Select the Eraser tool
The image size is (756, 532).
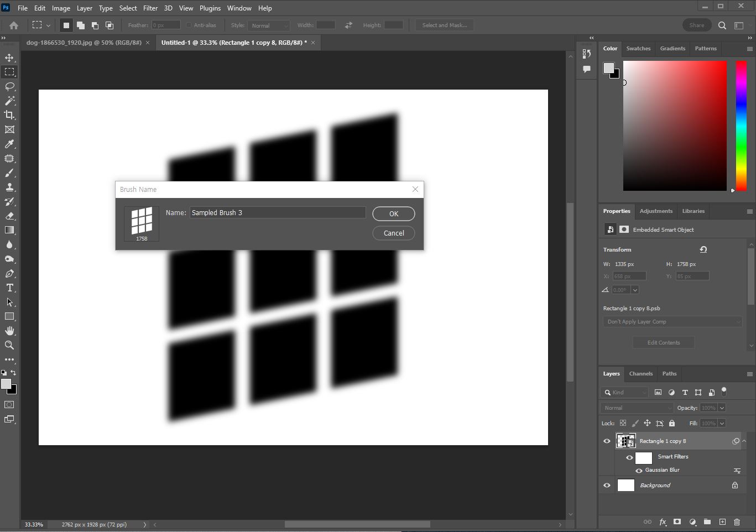9,216
